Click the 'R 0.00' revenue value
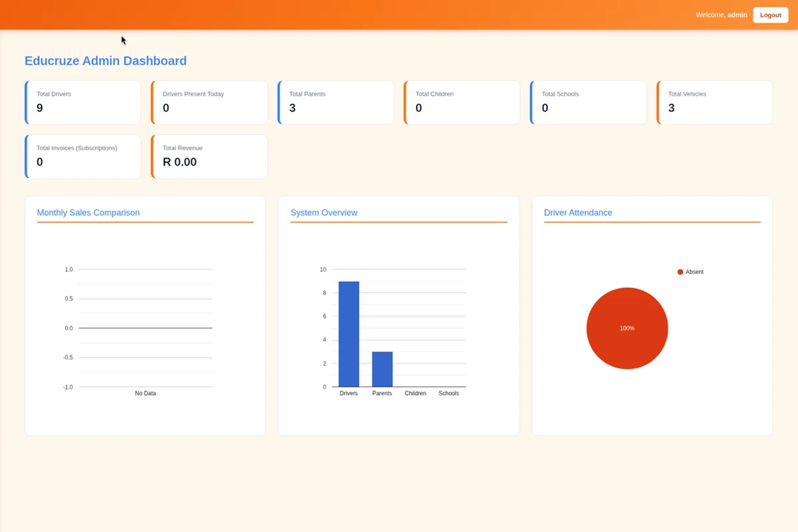Viewport: 798px width, 532px height. pos(180,162)
